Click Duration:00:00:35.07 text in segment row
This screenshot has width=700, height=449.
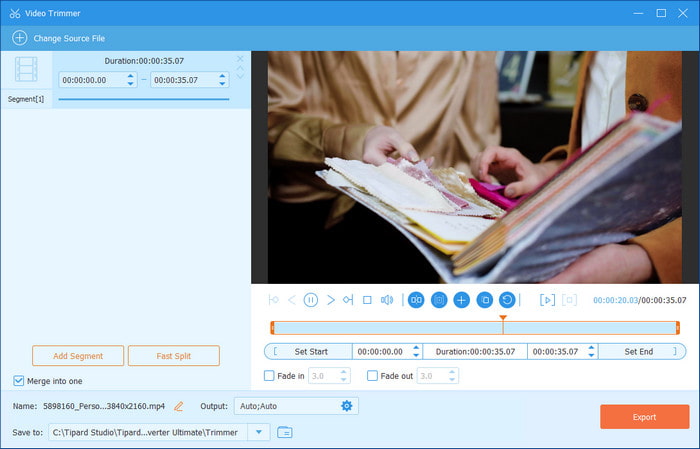click(144, 61)
